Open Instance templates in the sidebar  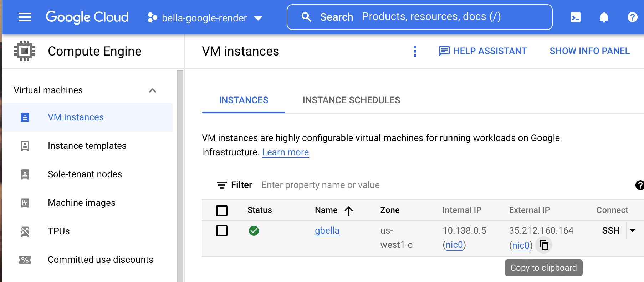click(87, 146)
